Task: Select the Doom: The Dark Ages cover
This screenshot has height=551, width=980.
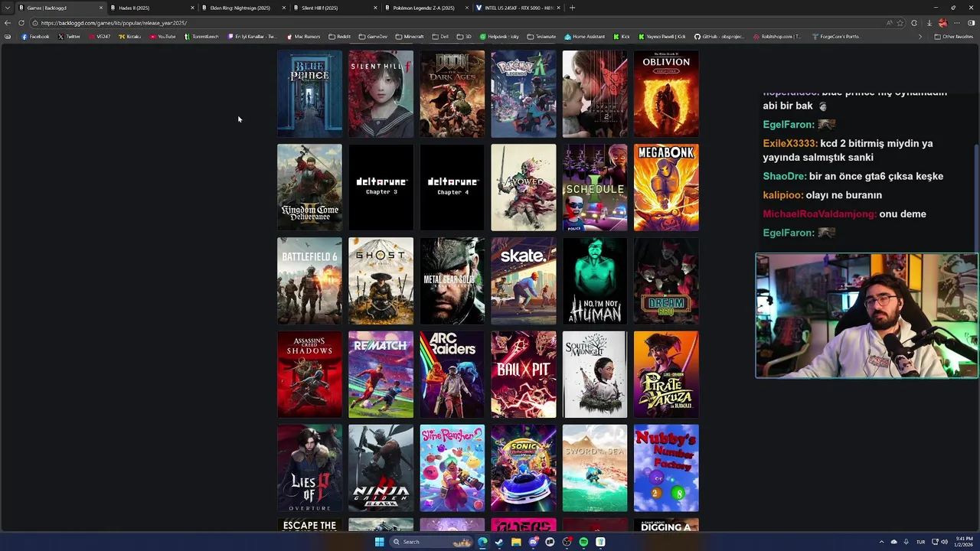Action: click(452, 94)
